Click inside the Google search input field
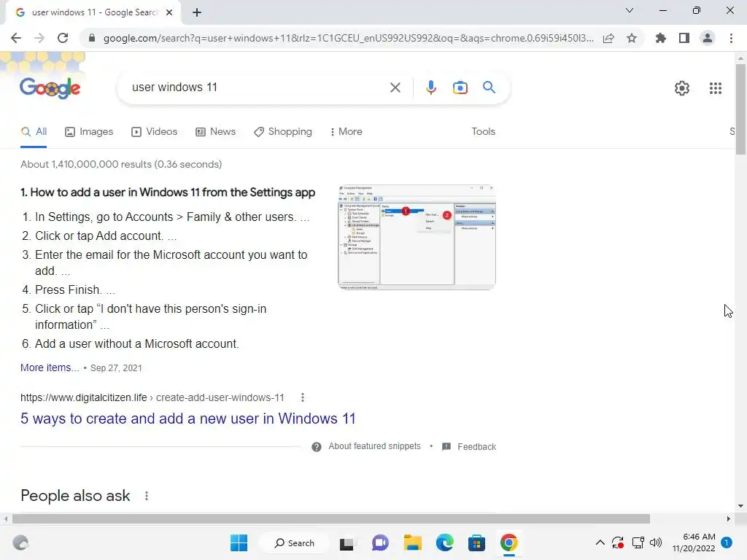The width and height of the screenshot is (747, 560). tap(258, 87)
